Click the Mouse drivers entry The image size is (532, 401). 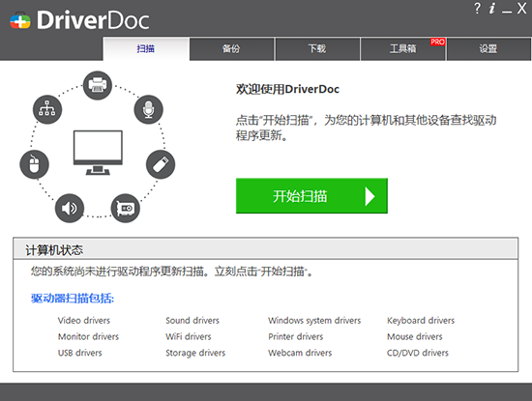pos(415,336)
